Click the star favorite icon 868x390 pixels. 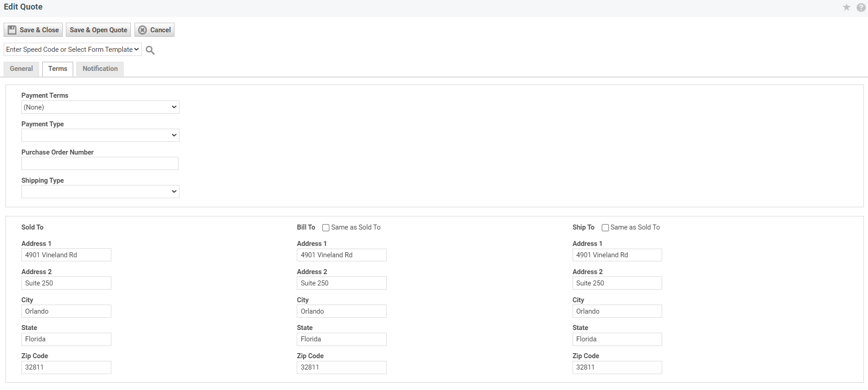point(846,7)
